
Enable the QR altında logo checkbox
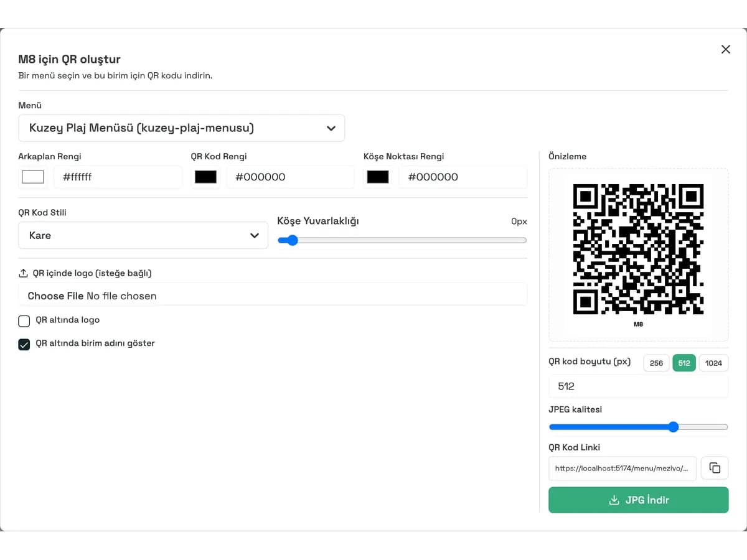click(24, 321)
